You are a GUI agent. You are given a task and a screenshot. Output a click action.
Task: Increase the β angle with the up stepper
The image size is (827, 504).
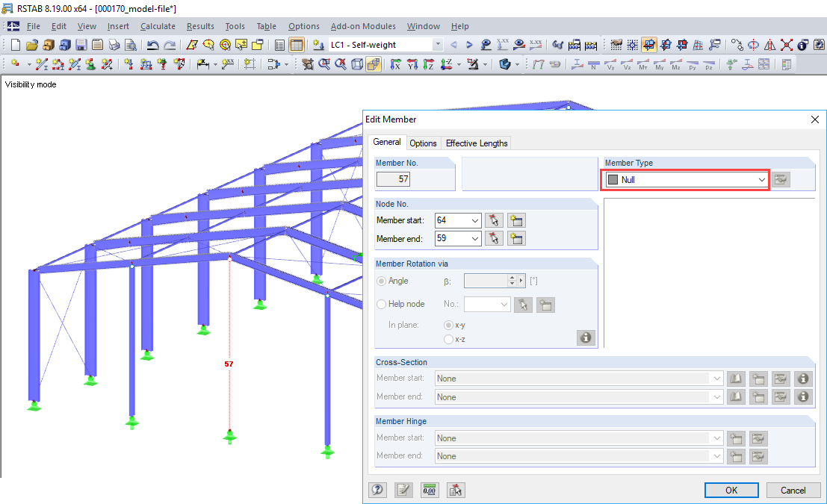512,278
